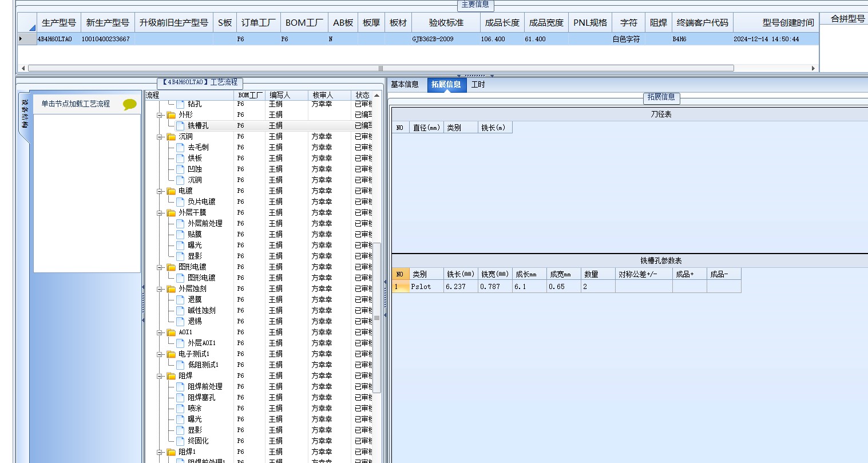This screenshot has height=463, width=868.
Task: Click the process tree's scroll-up arrow
Action: pyautogui.click(x=377, y=95)
